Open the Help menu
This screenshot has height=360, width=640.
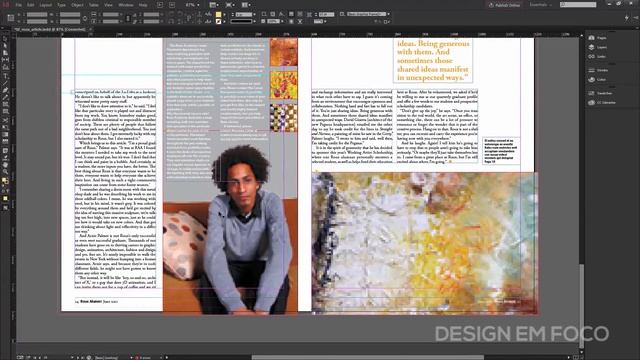click(143, 5)
